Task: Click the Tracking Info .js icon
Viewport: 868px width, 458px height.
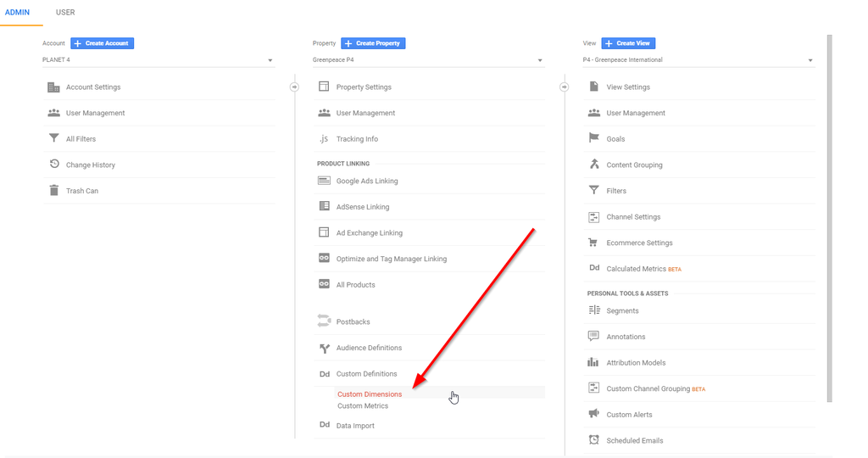Action: click(324, 138)
